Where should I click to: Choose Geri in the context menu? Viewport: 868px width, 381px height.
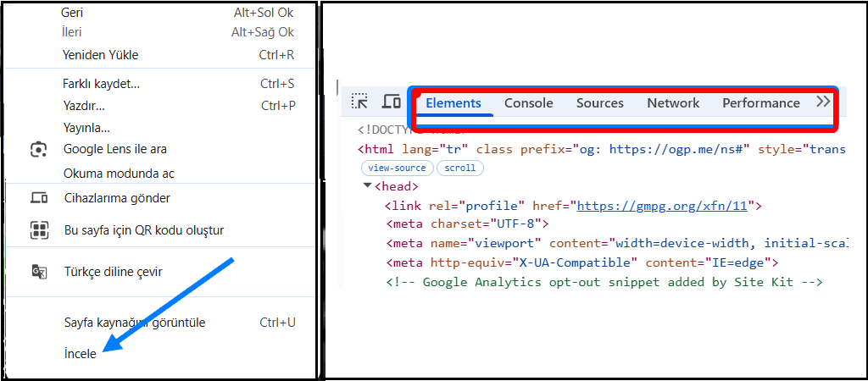(x=72, y=12)
